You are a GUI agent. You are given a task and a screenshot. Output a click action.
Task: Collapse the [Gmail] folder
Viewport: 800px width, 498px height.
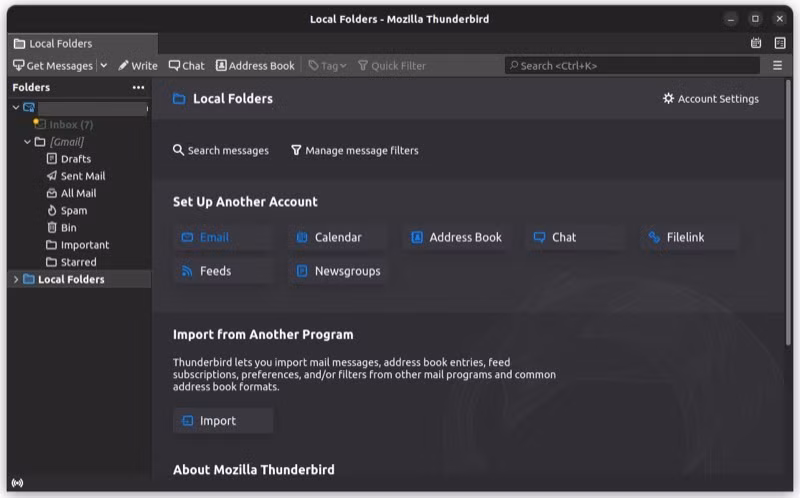click(27, 142)
